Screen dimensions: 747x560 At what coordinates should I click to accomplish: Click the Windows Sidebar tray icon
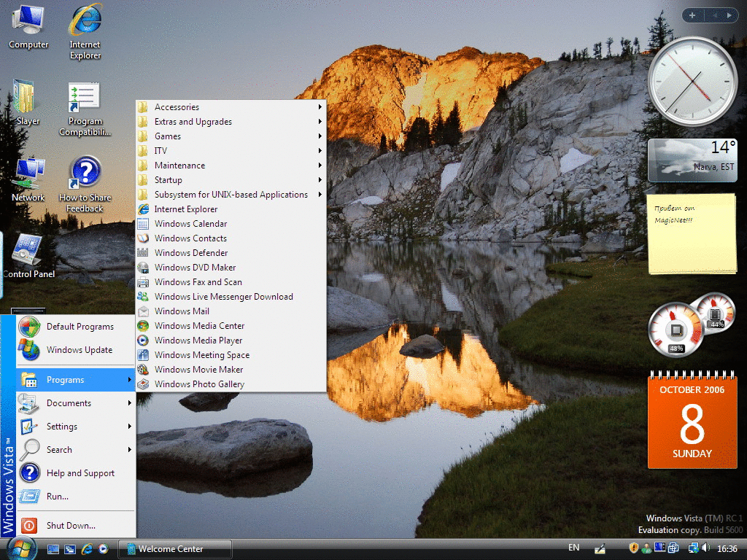[x=659, y=548]
